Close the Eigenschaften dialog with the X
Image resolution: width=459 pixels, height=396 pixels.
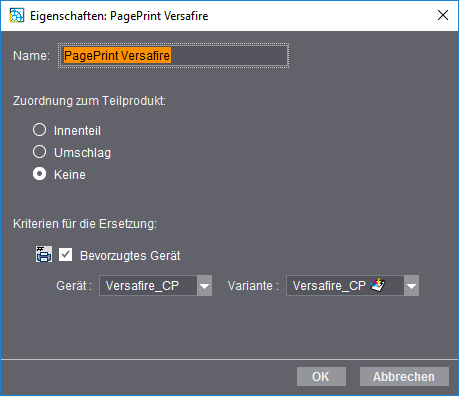(443, 15)
